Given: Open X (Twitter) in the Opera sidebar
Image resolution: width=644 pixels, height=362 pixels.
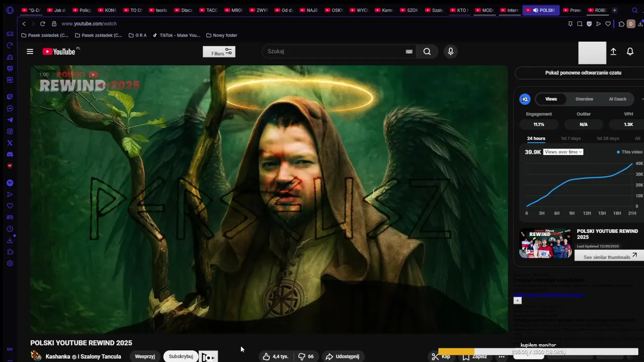Looking at the screenshot, I should [x=10, y=143].
